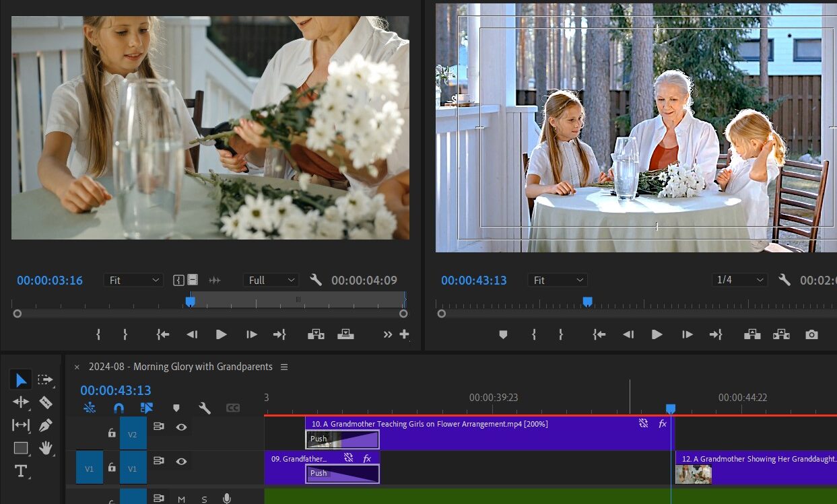Mute the audio track with M
This screenshot has width=837, height=504.
(x=181, y=499)
